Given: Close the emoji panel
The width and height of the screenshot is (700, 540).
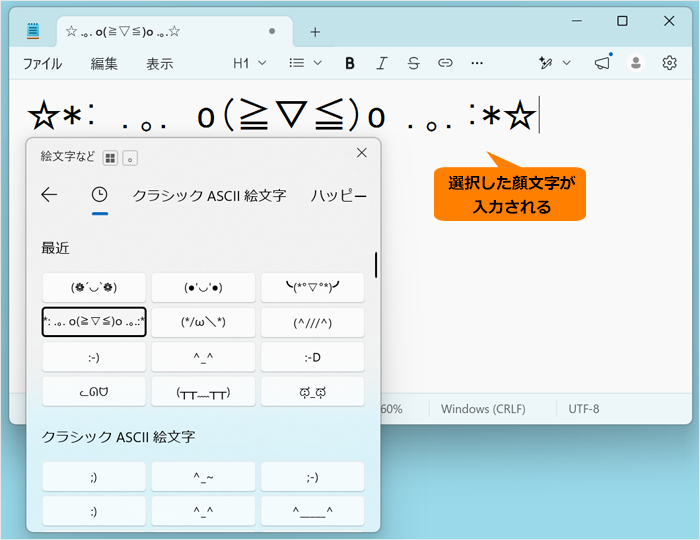Looking at the screenshot, I should (x=362, y=153).
